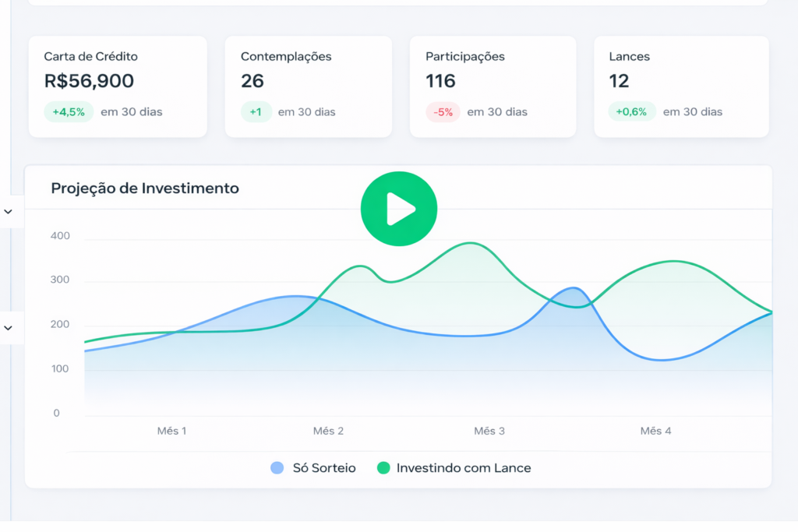This screenshot has width=798, height=532.
Task: Click the +1 badge under Contemplações
Action: click(256, 111)
